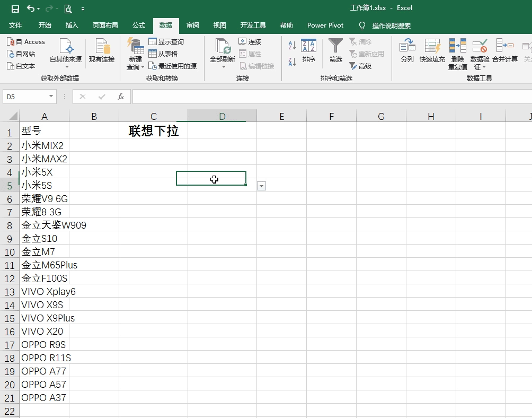Click cell containing 联想下拉
This screenshot has width=532, height=418.
(153, 131)
